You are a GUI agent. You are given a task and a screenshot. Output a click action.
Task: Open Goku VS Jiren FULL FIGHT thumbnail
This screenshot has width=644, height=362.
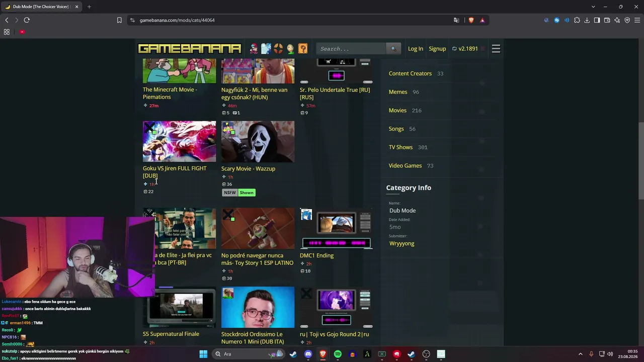tap(179, 141)
